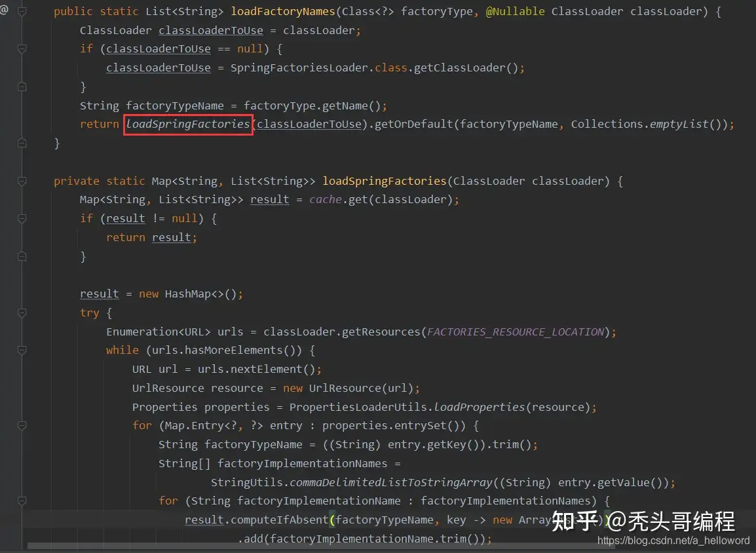Click the loadFactoryNames method name
The width and height of the screenshot is (756, 553).
(282, 11)
